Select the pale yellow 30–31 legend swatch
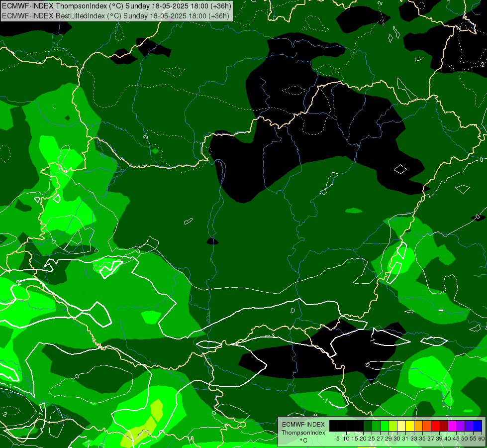Screen dimensions: 487x448 [x=401, y=426]
